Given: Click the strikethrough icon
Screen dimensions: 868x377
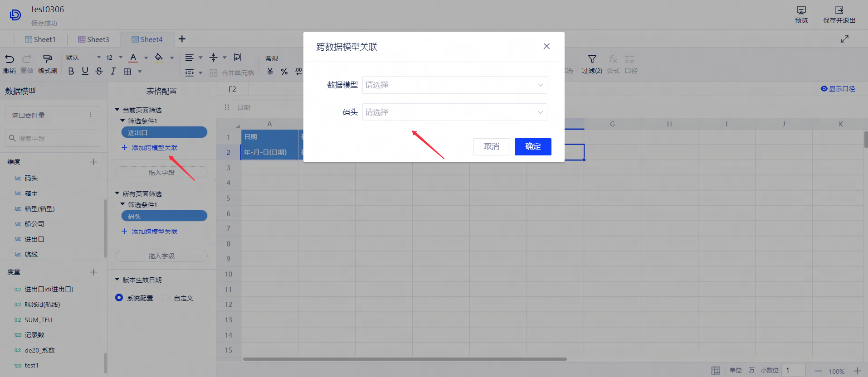Looking at the screenshot, I should pos(99,72).
